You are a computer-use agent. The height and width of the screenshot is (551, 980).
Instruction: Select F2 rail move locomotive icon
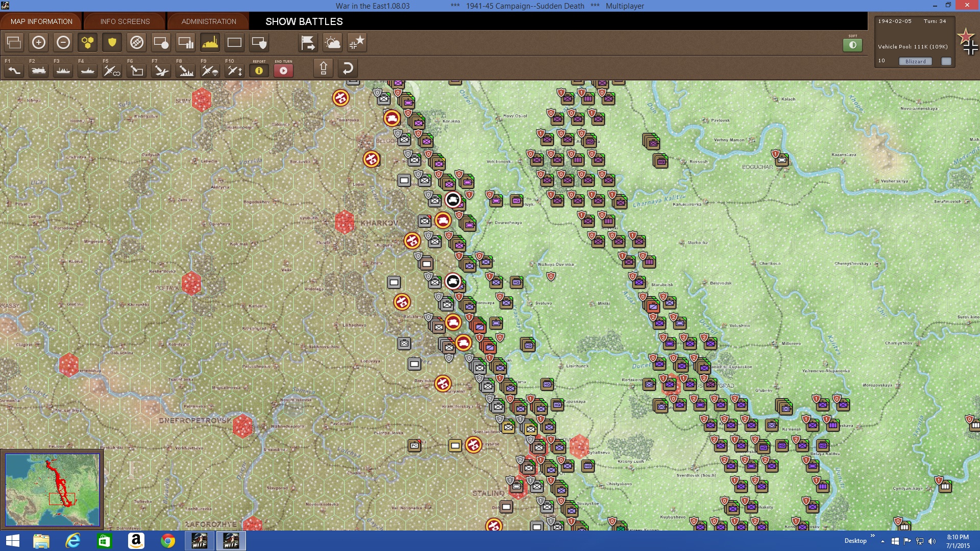pos(39,70)
